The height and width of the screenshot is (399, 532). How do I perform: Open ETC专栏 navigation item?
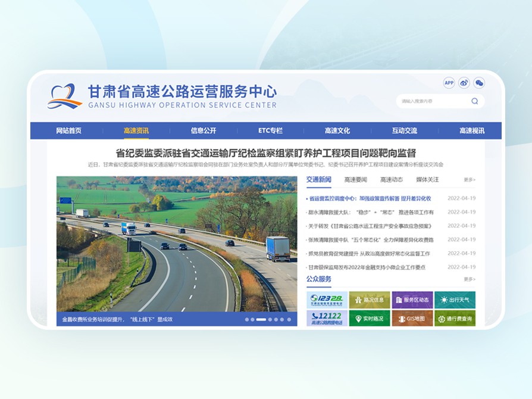(x=270, y=131)
